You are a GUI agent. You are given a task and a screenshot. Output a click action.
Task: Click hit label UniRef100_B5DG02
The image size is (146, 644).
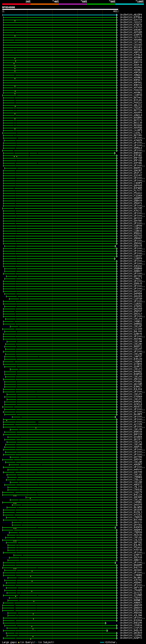(x=131, y=233)
